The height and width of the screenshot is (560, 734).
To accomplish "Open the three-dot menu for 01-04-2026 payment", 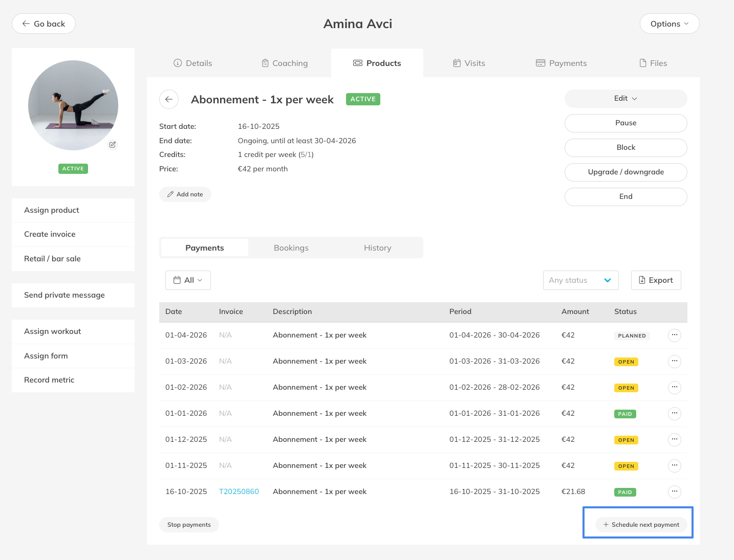I will [674, 335].
